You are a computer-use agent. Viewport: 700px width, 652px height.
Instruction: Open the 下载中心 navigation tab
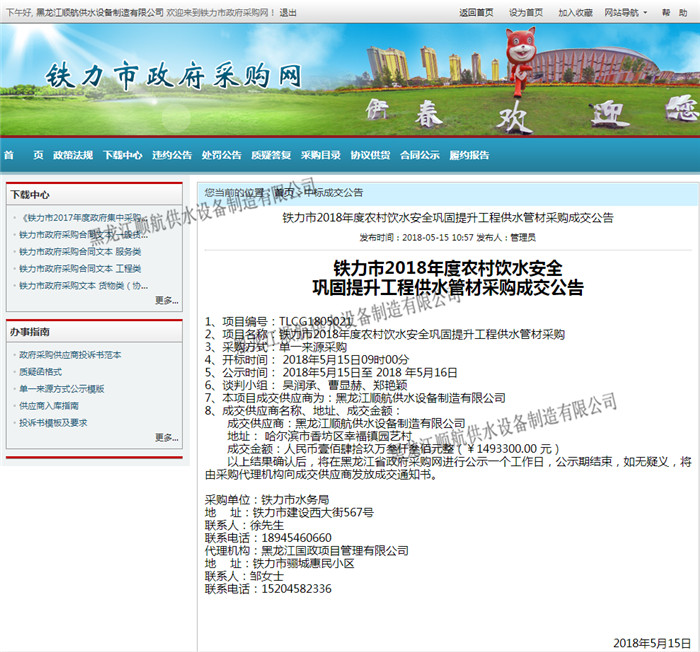122,155
